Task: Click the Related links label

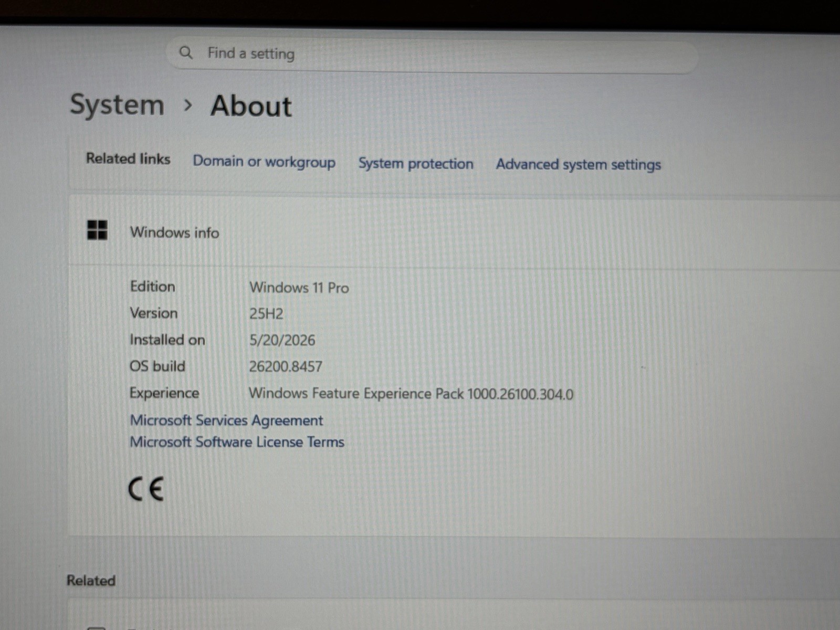Action: tap(128, 159)
